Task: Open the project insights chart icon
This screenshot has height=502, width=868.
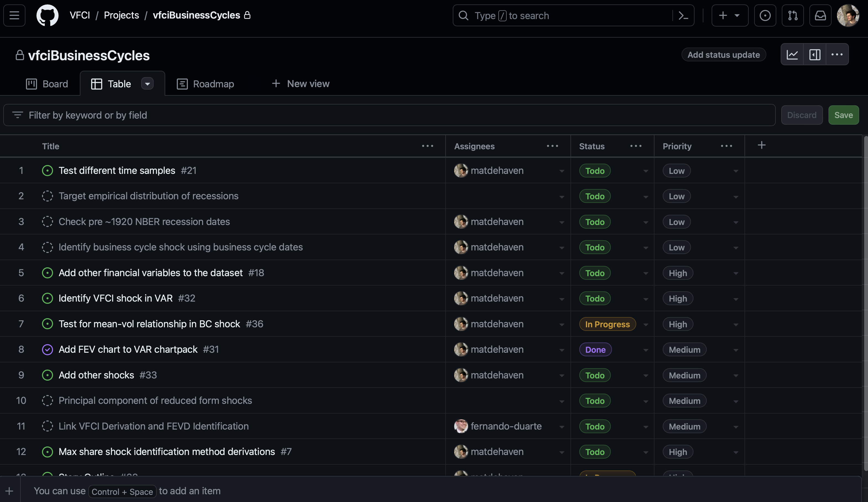Action: (792, 54)
